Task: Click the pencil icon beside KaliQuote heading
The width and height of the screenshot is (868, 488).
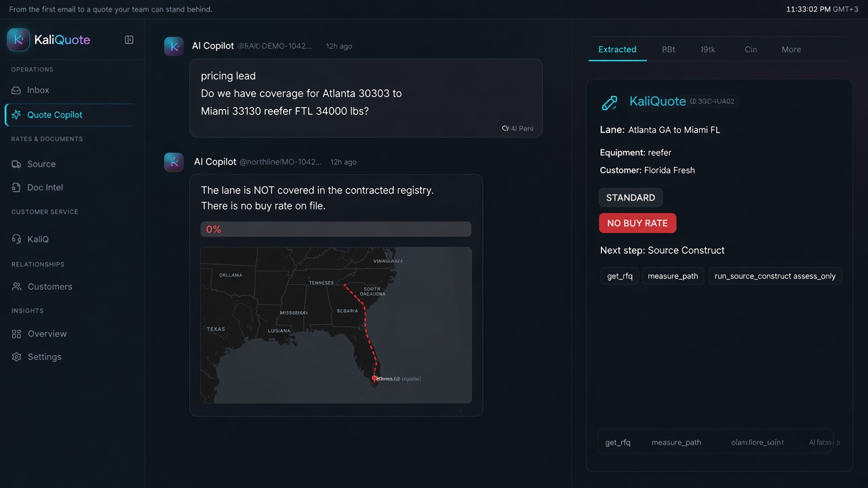Action: coord(610,102)
